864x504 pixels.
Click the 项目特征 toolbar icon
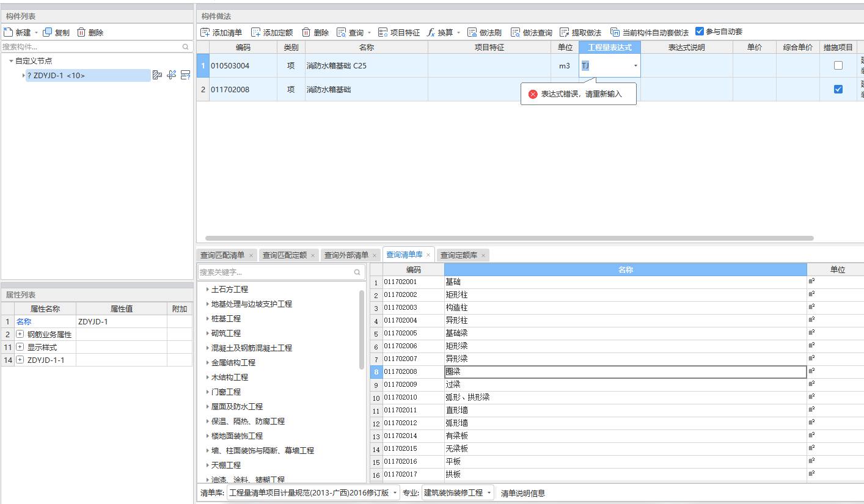383,32
